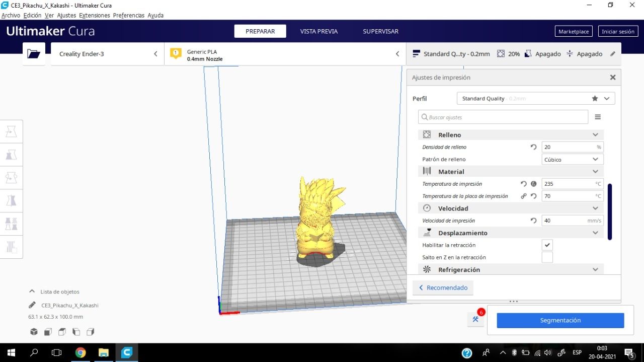
Task: Click the pencil icon beside the CE3_Pikachu_X_Kakashi name
Action: click(32, 305)
